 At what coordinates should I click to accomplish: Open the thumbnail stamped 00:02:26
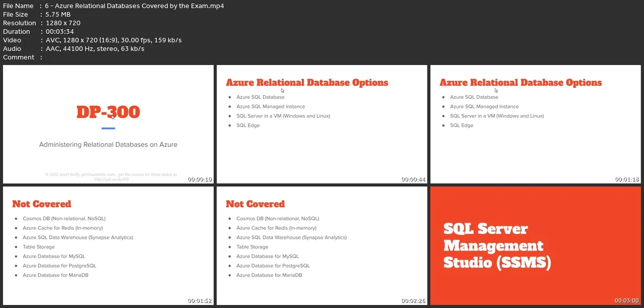coord(322,245)
